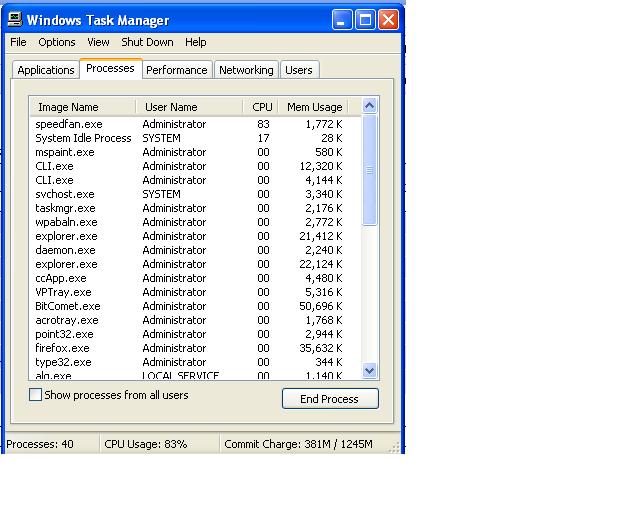This screenshot has height=512, width=640.
Task: Open the Shut Down menu
Action: pyautogui.click(x=147, y=42)
